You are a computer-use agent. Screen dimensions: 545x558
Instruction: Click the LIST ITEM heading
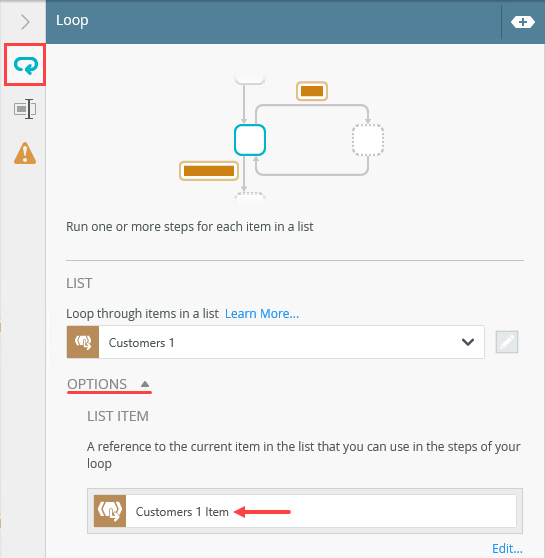point(118,416)
